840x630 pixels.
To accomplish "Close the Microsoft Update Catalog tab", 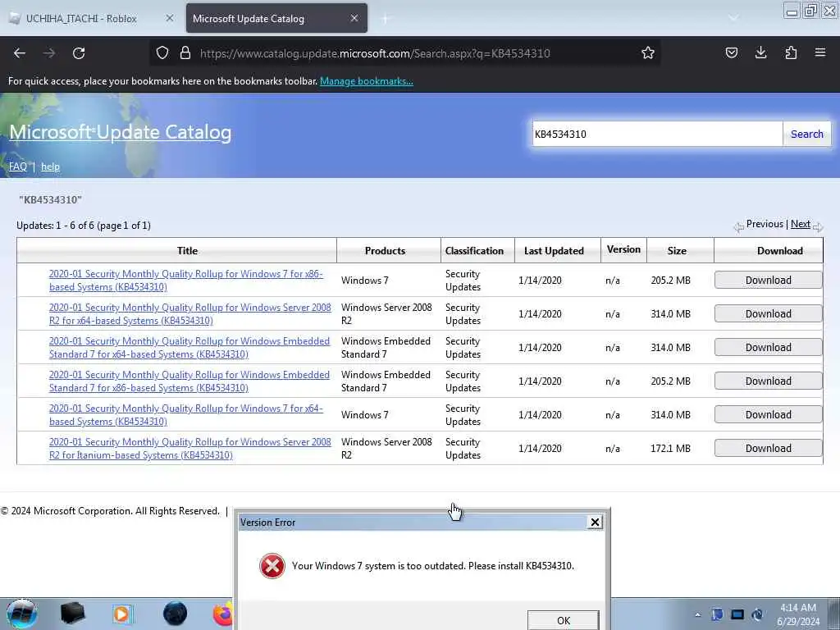I will tap(354, 18).
